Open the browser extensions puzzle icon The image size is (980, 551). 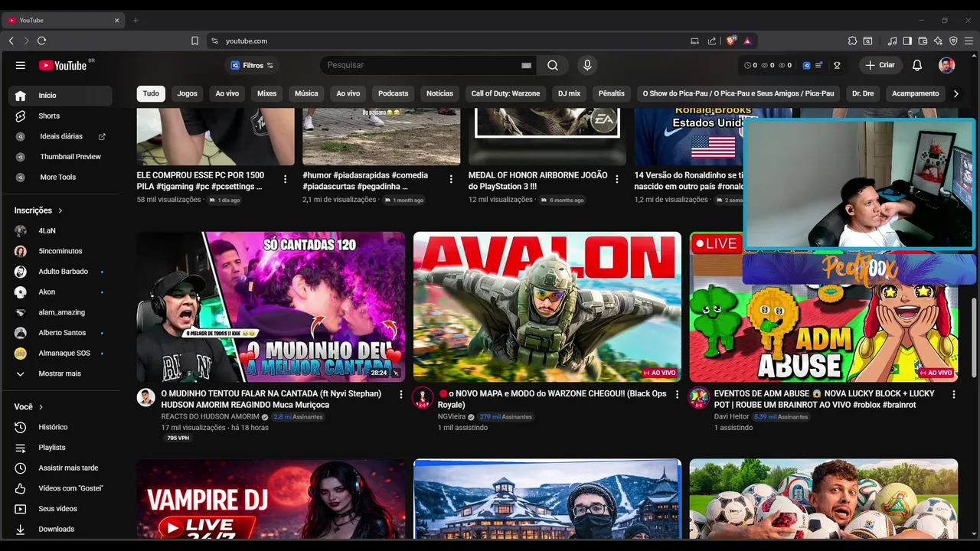point(852,41)
